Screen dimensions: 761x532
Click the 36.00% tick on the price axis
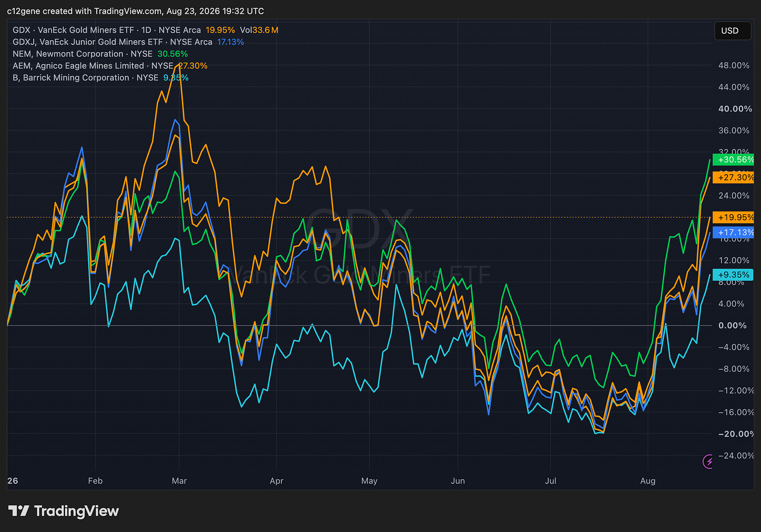[x=734, y=131]
